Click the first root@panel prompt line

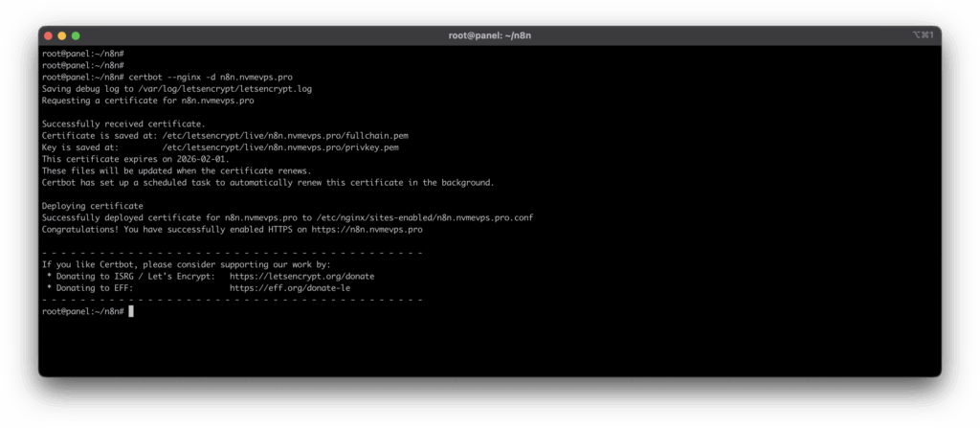(83, 53)
